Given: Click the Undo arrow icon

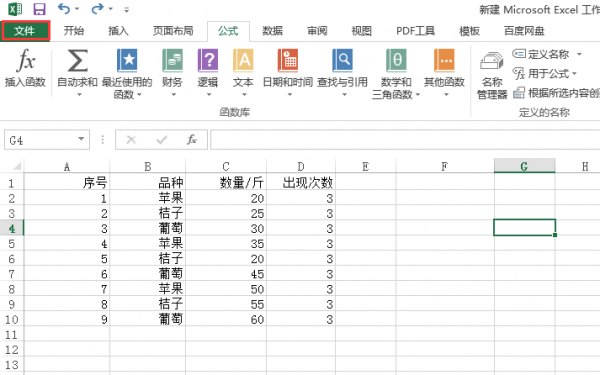Looking at the screenshot, I should click(x=64, y=8).
